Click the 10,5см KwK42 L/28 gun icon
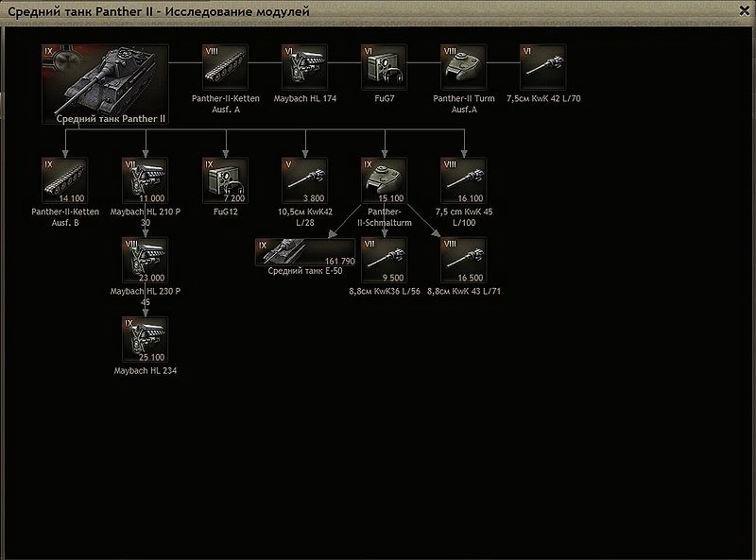 pos(304,180)
